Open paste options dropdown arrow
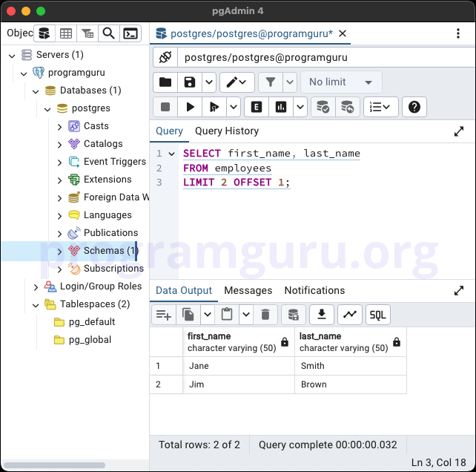This screenshot has height=472, width=476. (x=246, y=315)
